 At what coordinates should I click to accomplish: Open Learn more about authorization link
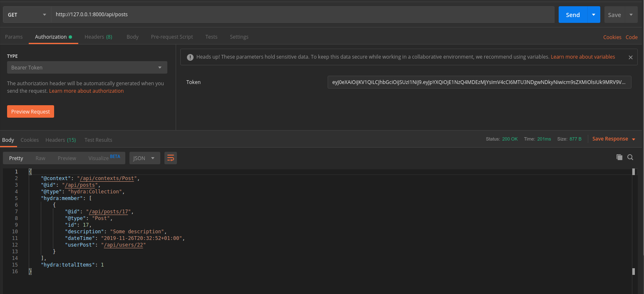click(86, 91)
